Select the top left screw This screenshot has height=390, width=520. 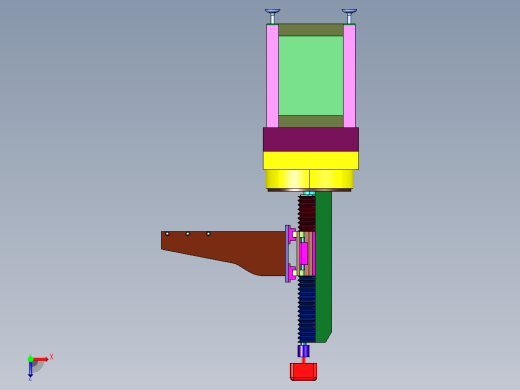click(x=273, y=16)
